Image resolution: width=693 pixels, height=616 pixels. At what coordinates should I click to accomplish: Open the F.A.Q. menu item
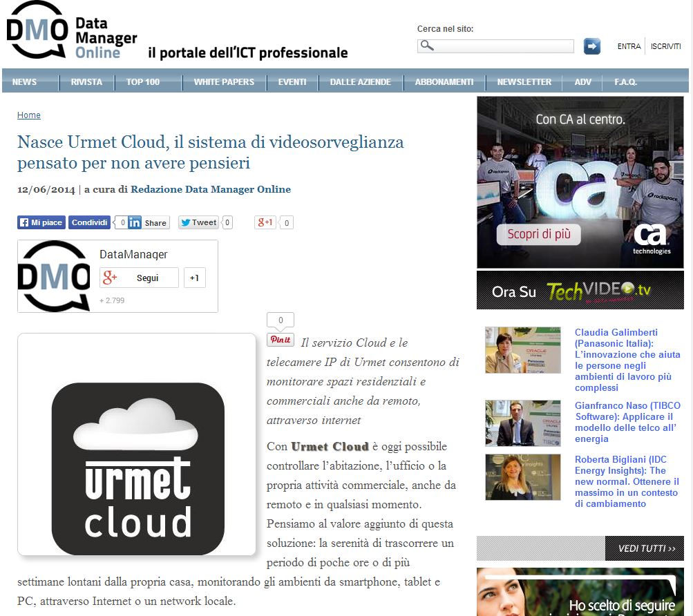click(625, 81)
